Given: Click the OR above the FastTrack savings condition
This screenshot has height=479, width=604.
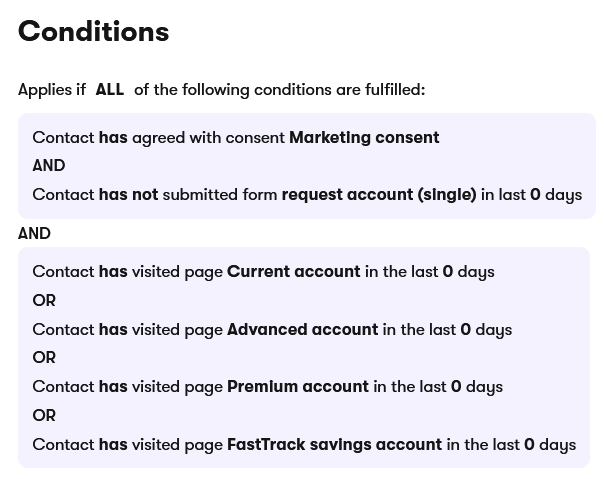Looking at the screenshot, I should click(44, 416).
